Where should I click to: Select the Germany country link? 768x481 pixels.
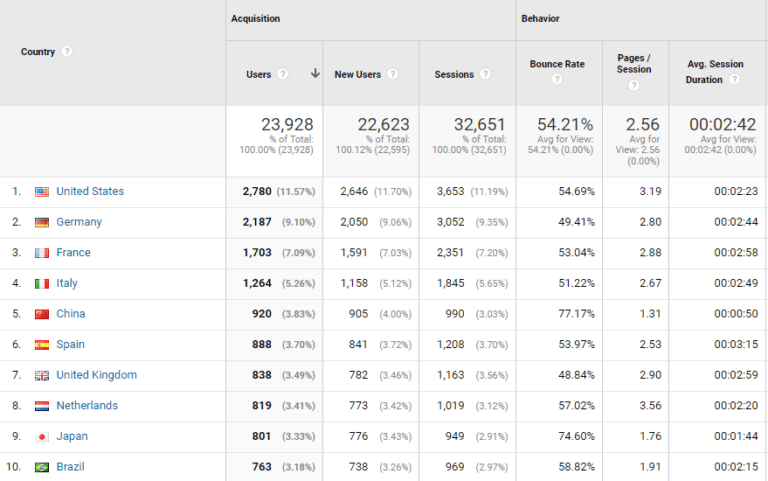coord(79,222)
